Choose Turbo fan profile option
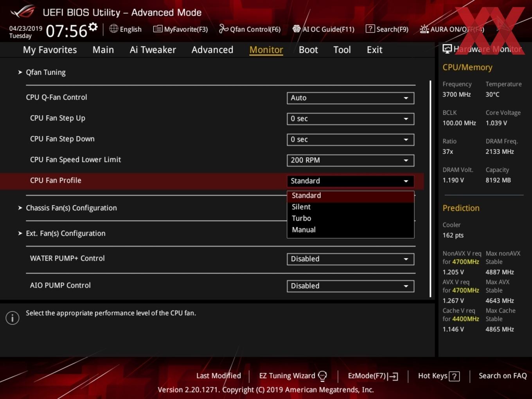 click(x=350, y=218)
